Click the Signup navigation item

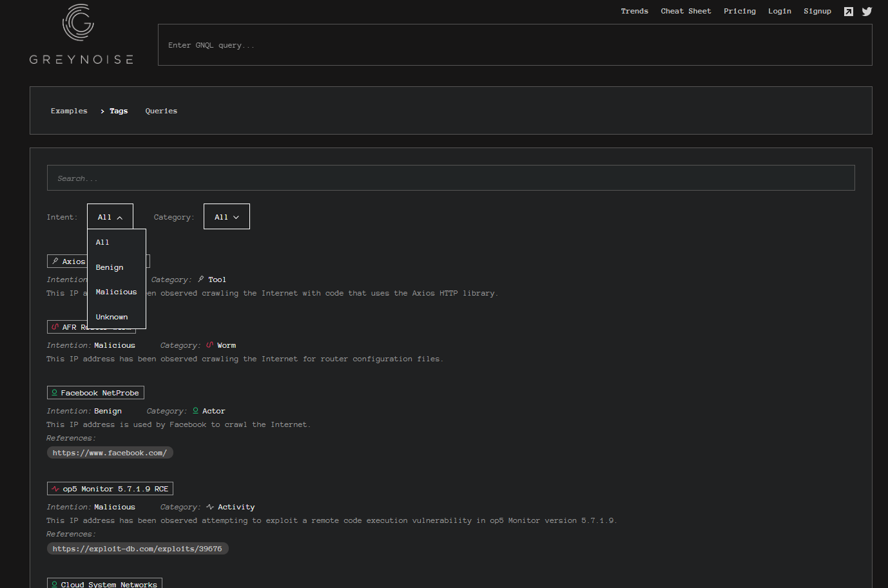[817, 11]
